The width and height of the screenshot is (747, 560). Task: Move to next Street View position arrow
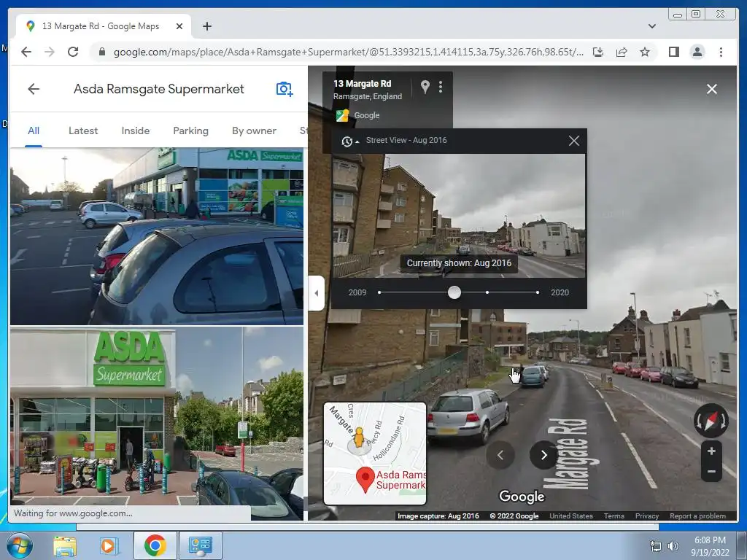543,455
